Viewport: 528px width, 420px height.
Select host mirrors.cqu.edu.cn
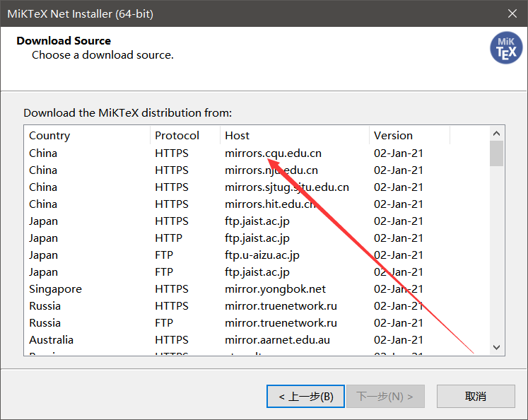click(273, 153)
